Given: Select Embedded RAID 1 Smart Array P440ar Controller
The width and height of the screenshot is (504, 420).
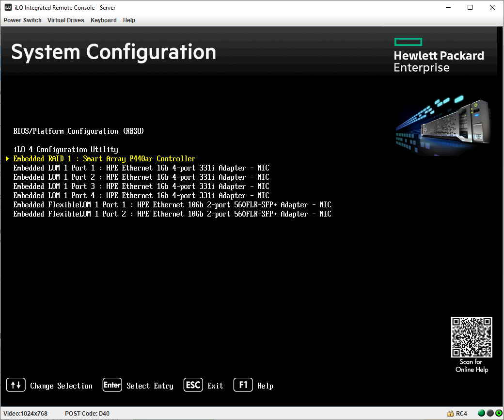Looking at the screenshot, I should pos(104,159).
